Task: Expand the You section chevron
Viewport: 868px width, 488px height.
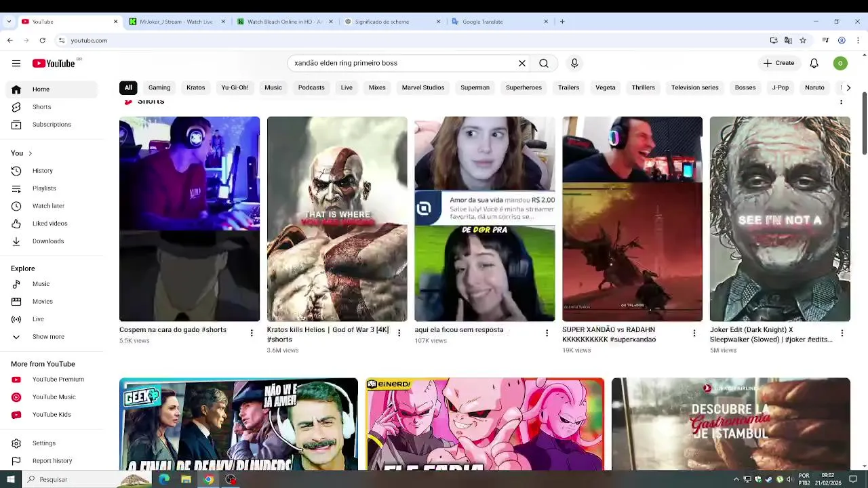Action: pos(30,153)
